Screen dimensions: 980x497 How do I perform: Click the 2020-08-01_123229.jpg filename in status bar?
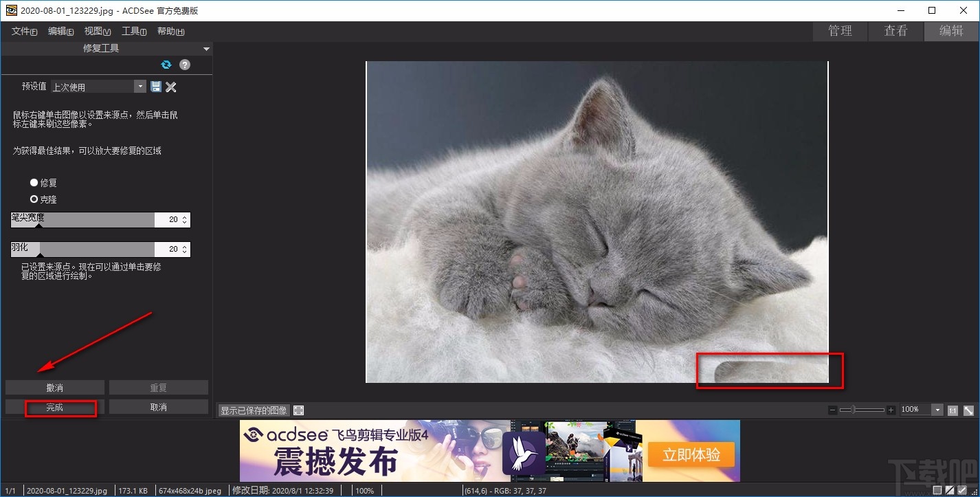[x=66, y=491]
